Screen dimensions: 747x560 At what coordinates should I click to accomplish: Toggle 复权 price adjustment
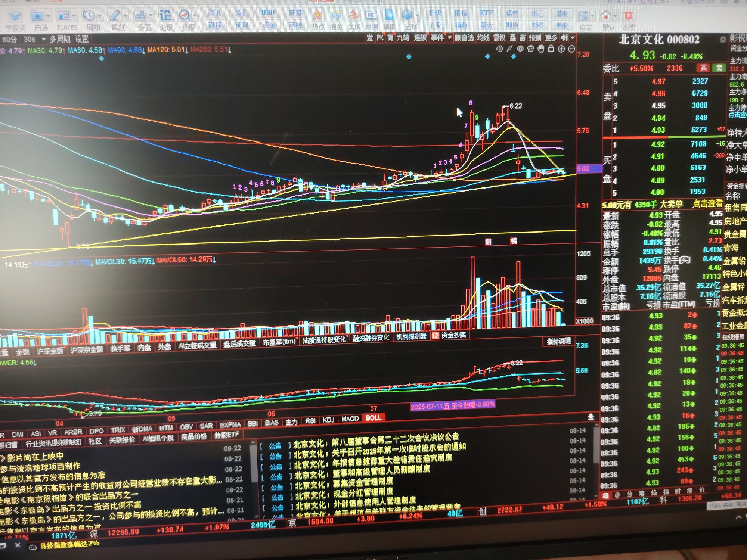coord(499,38)
